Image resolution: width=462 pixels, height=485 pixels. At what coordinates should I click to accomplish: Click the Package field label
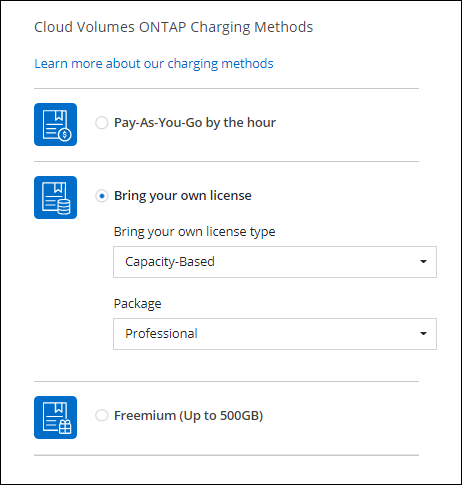pyautogui.click(x=138, y=304)
